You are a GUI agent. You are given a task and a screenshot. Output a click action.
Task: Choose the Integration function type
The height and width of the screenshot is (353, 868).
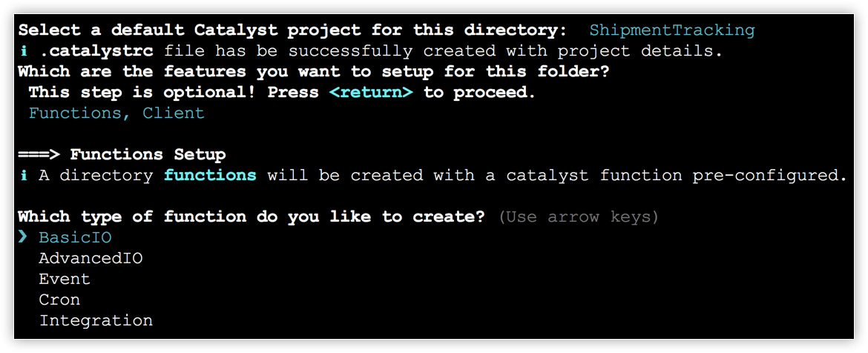tap(96, 321)
